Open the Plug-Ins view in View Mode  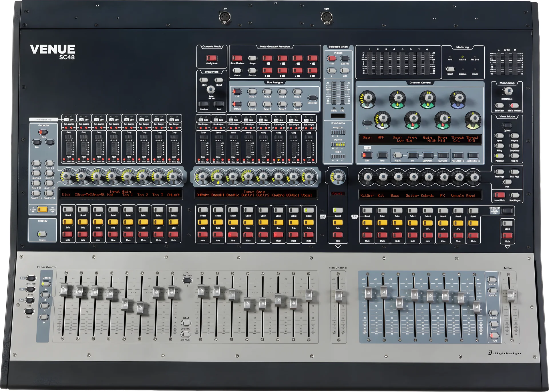tap(514, 156)
